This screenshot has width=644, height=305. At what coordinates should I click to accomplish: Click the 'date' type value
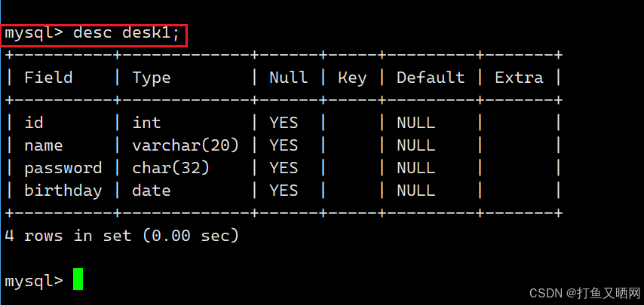click(x=151, y=191)
